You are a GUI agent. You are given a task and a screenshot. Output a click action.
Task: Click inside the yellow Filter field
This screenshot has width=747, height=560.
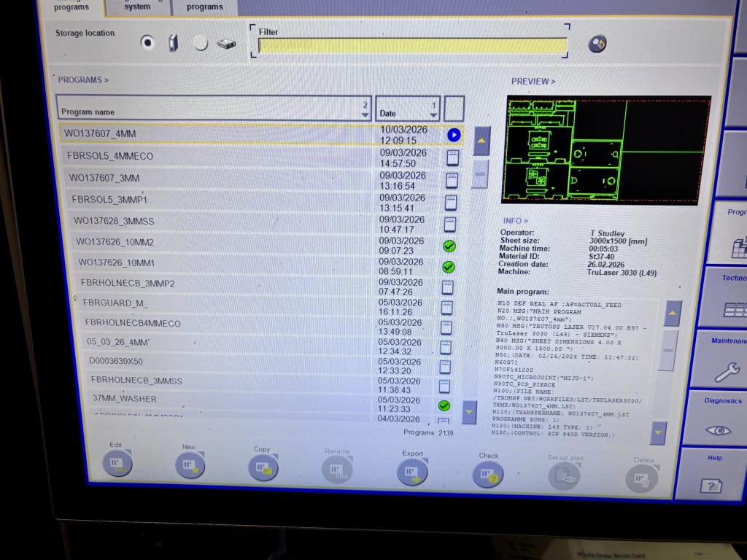click(412, 46)
